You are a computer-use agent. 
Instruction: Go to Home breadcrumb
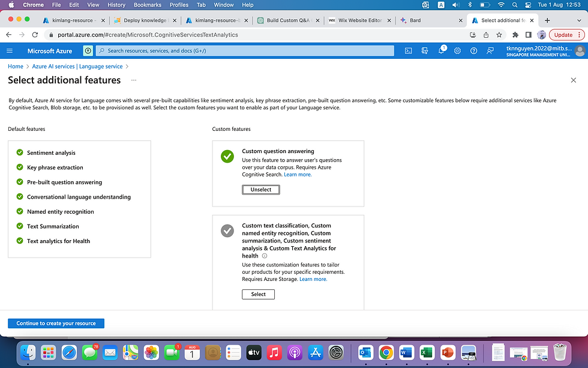[x=16, y=67]
